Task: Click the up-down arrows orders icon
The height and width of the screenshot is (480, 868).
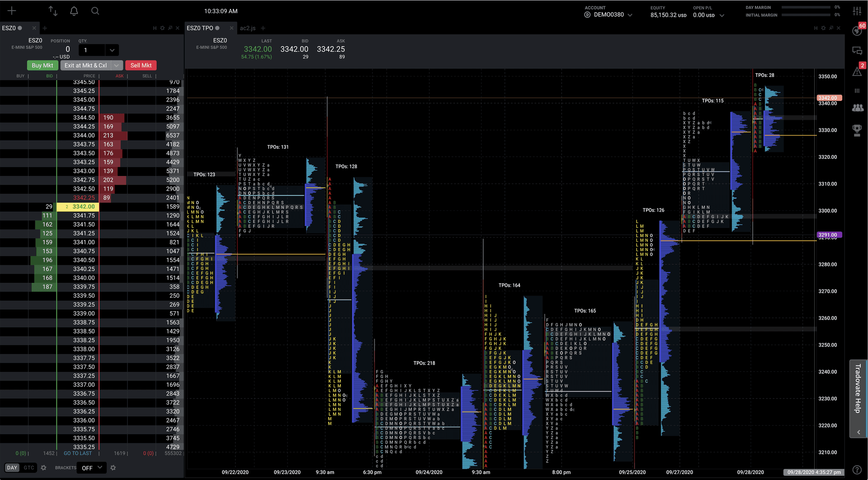Action: [53, 11]
